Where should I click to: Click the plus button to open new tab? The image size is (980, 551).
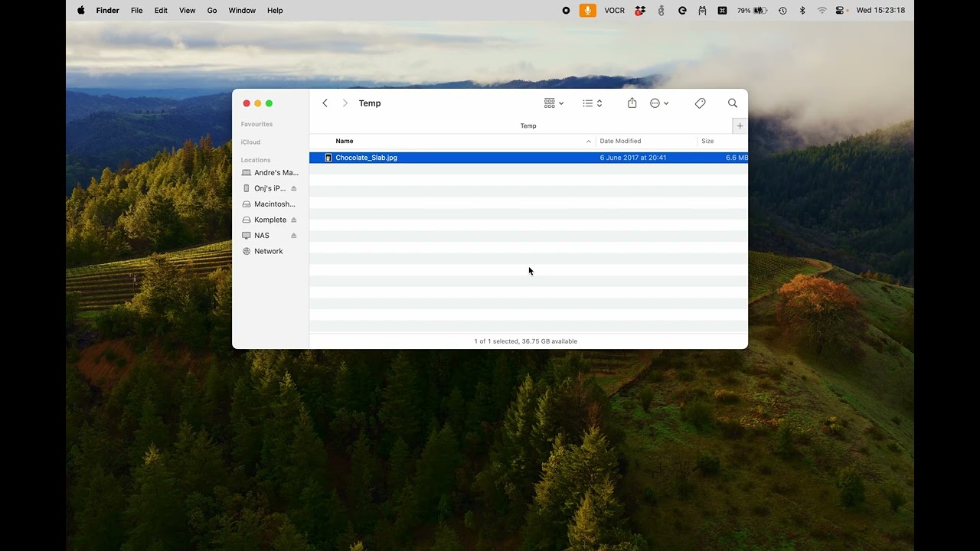(740, 126)
